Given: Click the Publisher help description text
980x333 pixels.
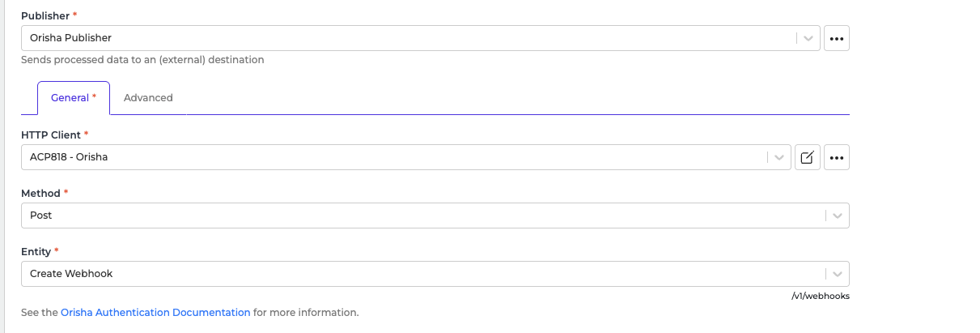Looking at the screenshot, I should 142,59.
